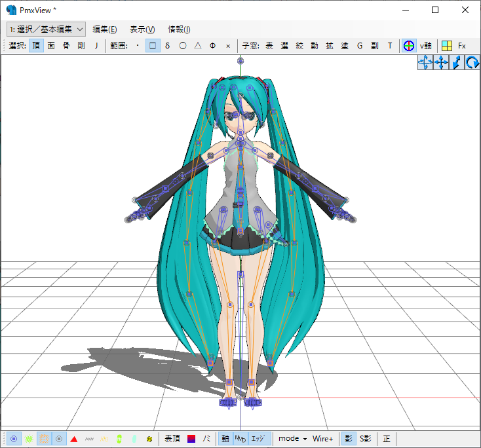Open the 絞 filter sub-window
Viewport: 481px width, 448px height.
[299, 46]
